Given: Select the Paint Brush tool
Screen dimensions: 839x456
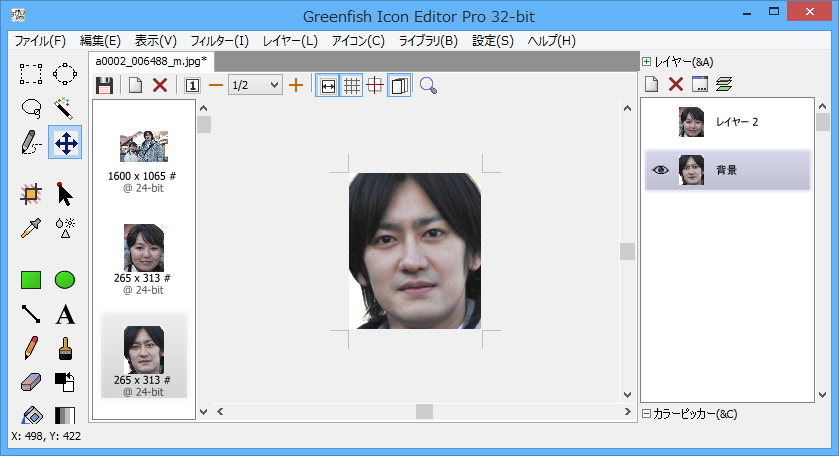Looking at the screenshot, I should click(x=65, y=348).
